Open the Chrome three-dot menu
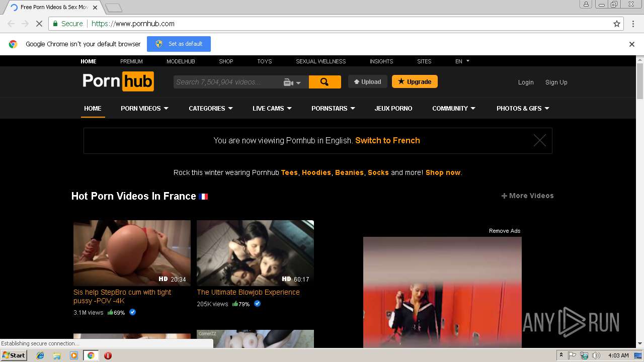 633,24
